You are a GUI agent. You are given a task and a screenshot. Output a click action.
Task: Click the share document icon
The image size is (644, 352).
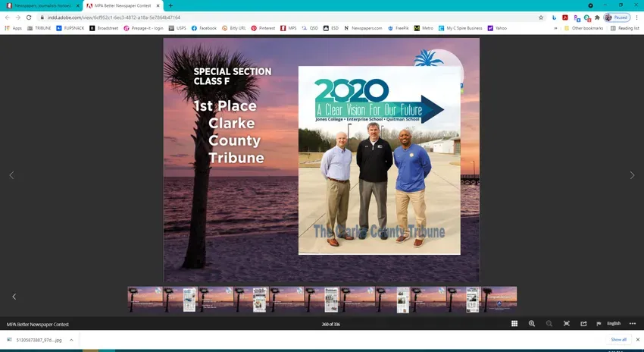tap(583, 324)
